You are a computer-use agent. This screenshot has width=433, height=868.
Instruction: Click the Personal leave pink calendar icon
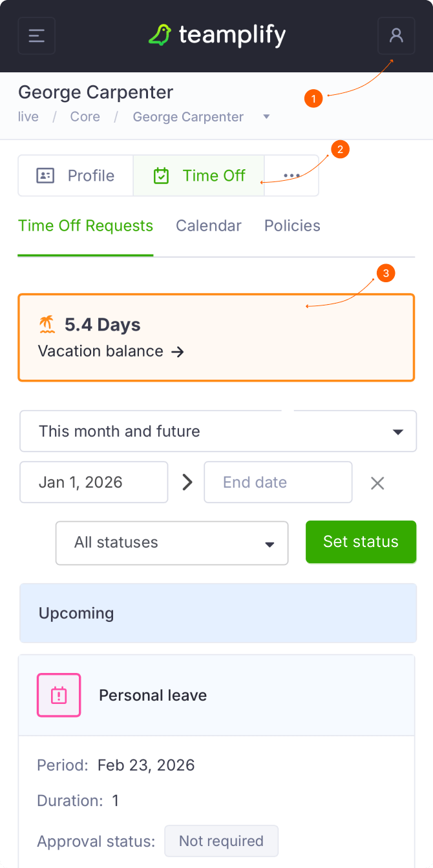coord(59,695)
